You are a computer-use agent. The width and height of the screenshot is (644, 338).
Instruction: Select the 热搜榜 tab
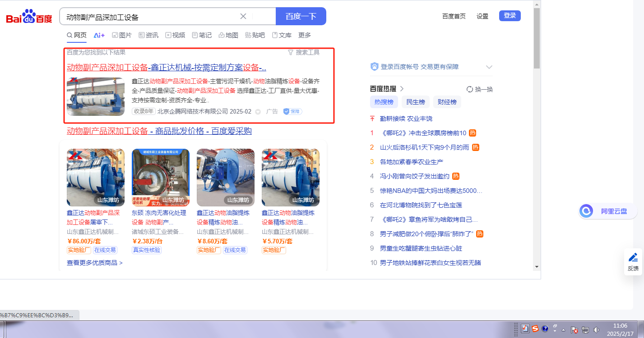(x=384, y=102)
